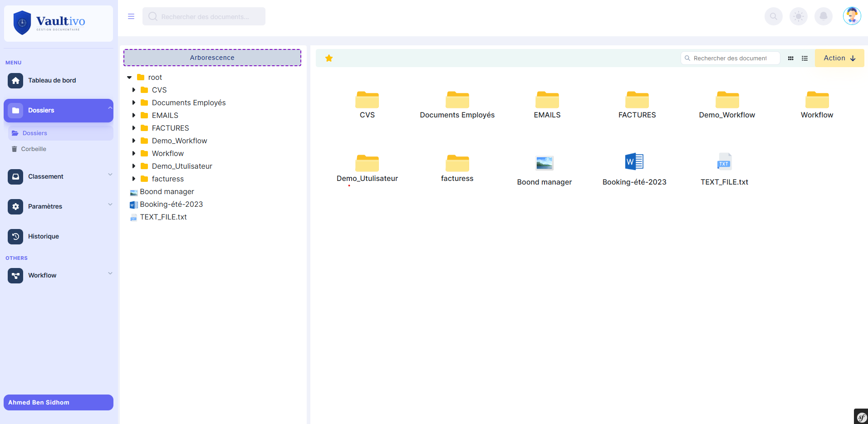This screenshot has height=424, width=868.
Task: Select EMAILS in the tree
Action: (165, 115)
